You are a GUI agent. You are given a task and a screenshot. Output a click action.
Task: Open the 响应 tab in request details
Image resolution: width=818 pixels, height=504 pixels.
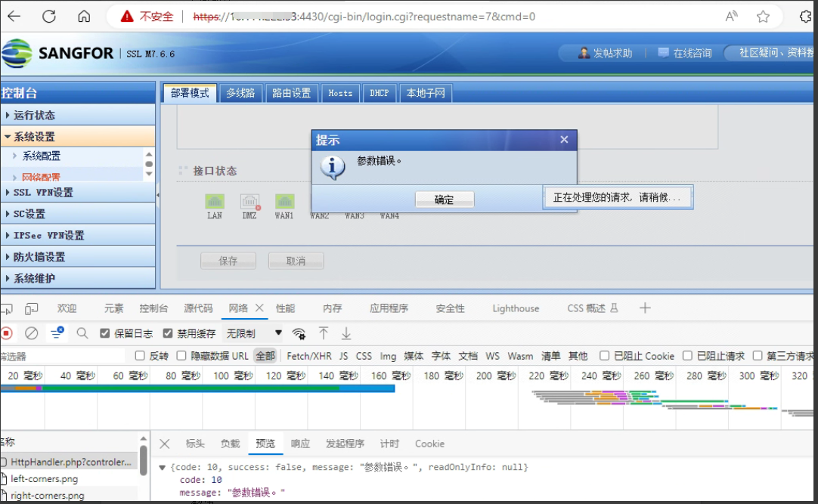(300, 444)
